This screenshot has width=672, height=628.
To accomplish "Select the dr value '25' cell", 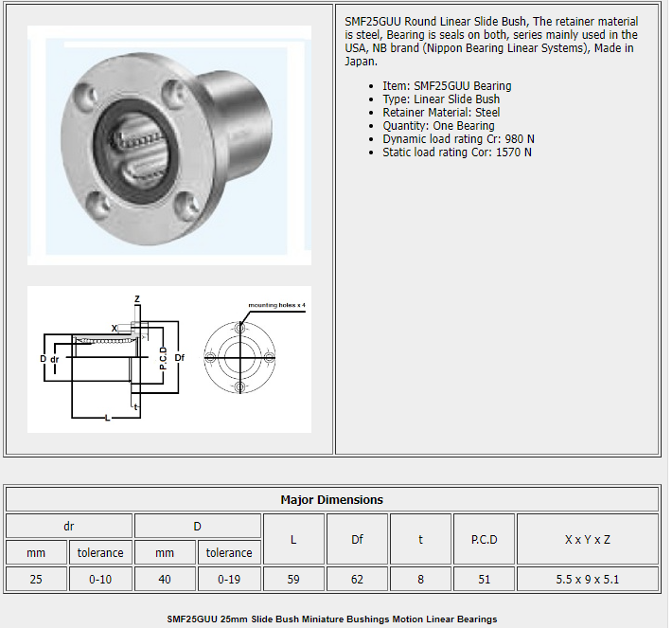I will pyautogui.click(x=36, y=580).
